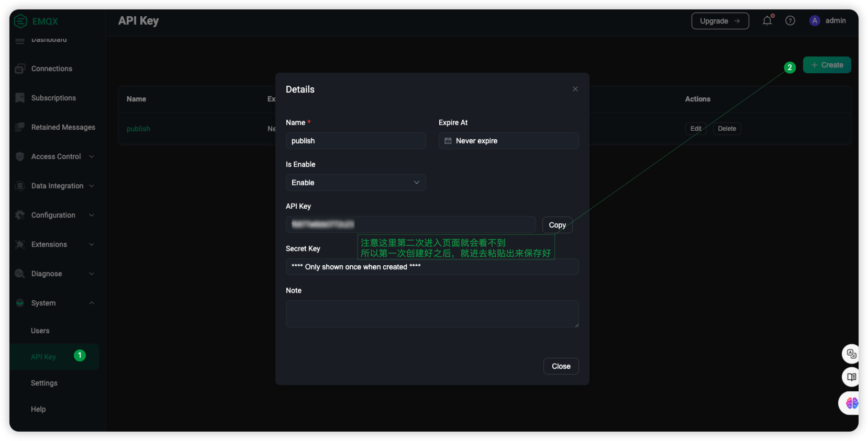The height and width of the screenshot is (441, 868).
Task: Click the EMQX logo icon
Action: [x=20, y=21]
